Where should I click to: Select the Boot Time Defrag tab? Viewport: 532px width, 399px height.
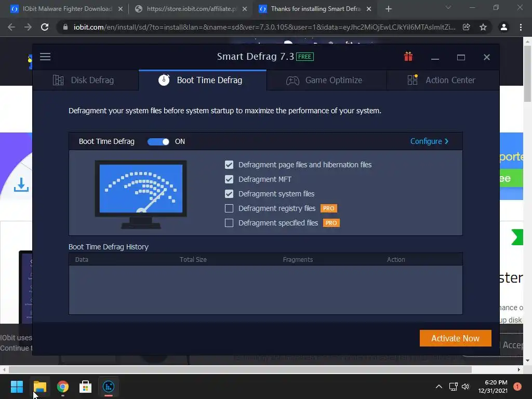203,80
